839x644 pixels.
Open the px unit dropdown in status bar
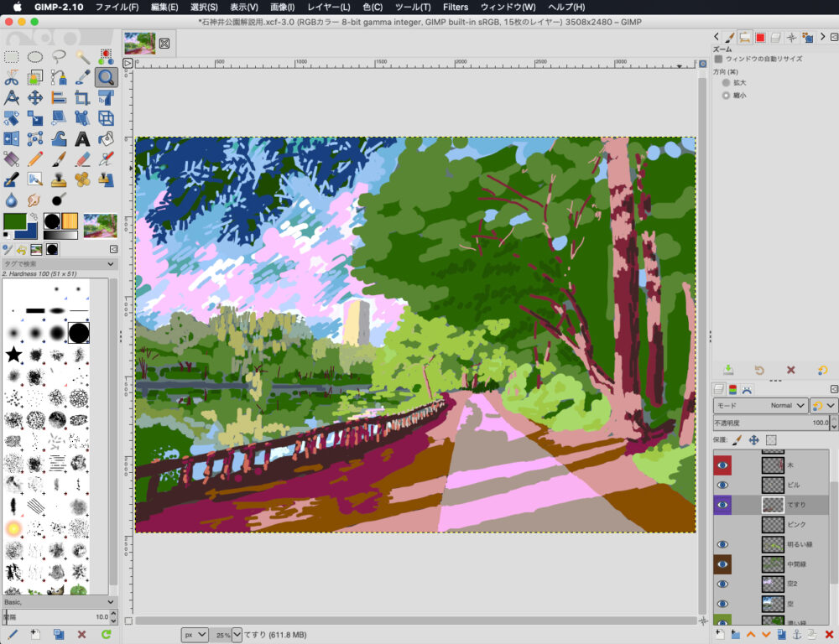point(194,635)
